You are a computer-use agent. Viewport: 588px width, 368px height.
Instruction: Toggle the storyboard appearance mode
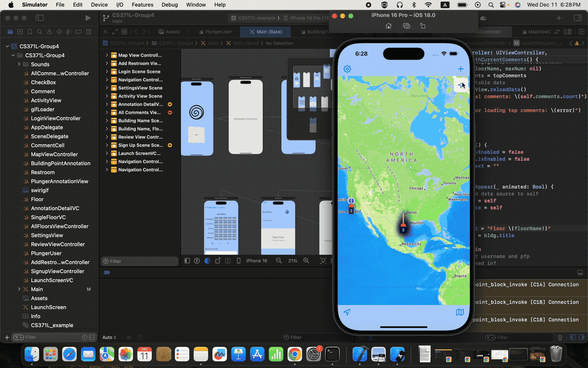[x=208, y=261]
